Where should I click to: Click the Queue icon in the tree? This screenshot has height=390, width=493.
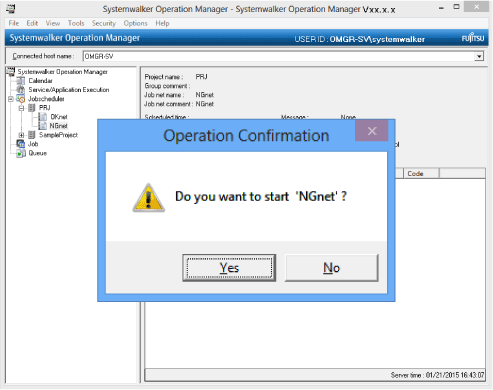[21, 153]
